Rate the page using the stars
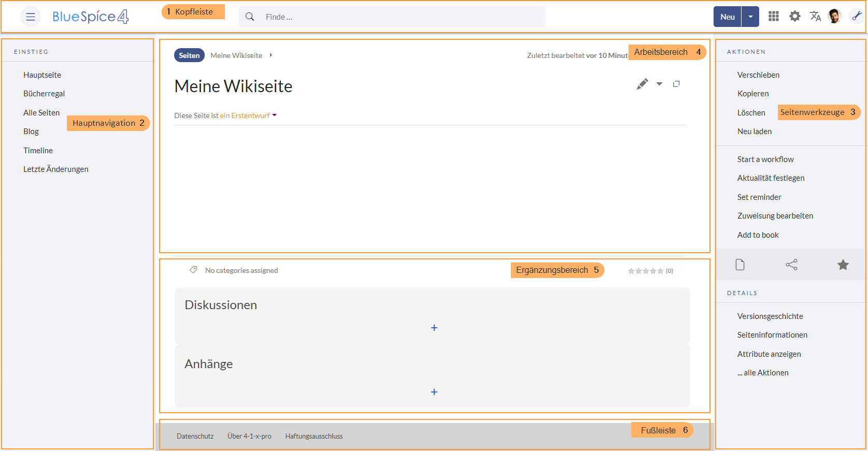This screenshot has height=451, width=868. click(646, 271)
